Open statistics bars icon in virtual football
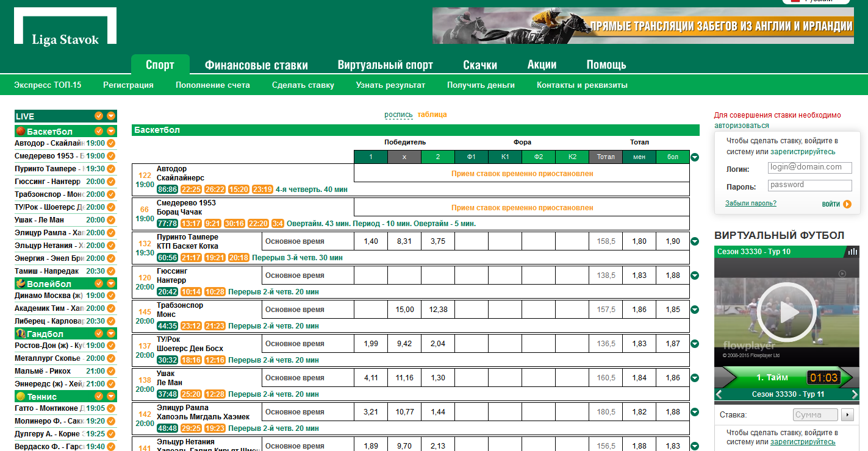This screenshot has width=868, height=451. pos(852,252)
